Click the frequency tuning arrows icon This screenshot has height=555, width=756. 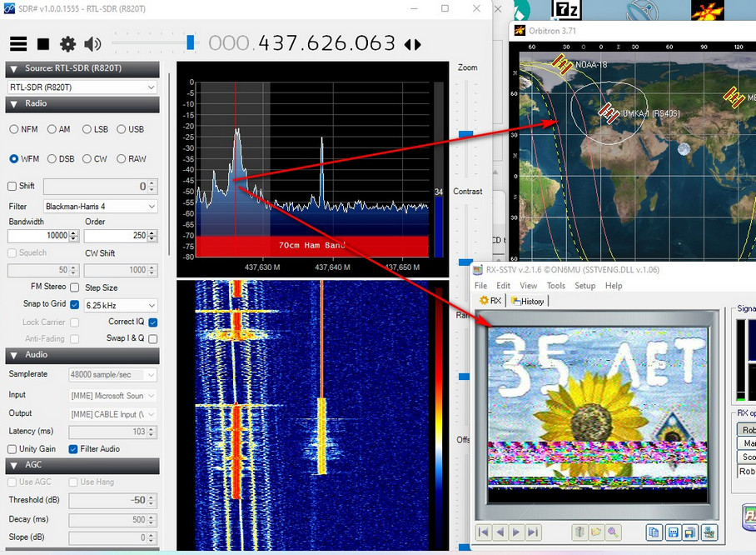coord(413,45)
